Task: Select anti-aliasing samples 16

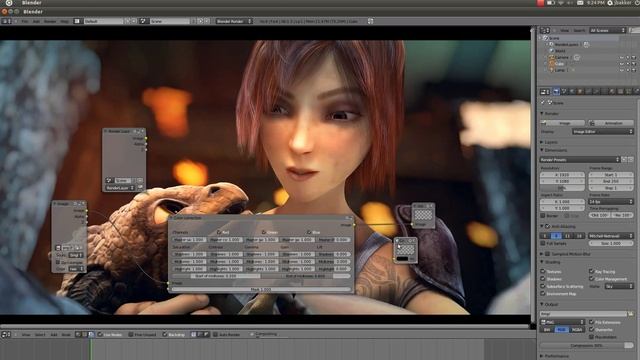Action: pos(579,236)
